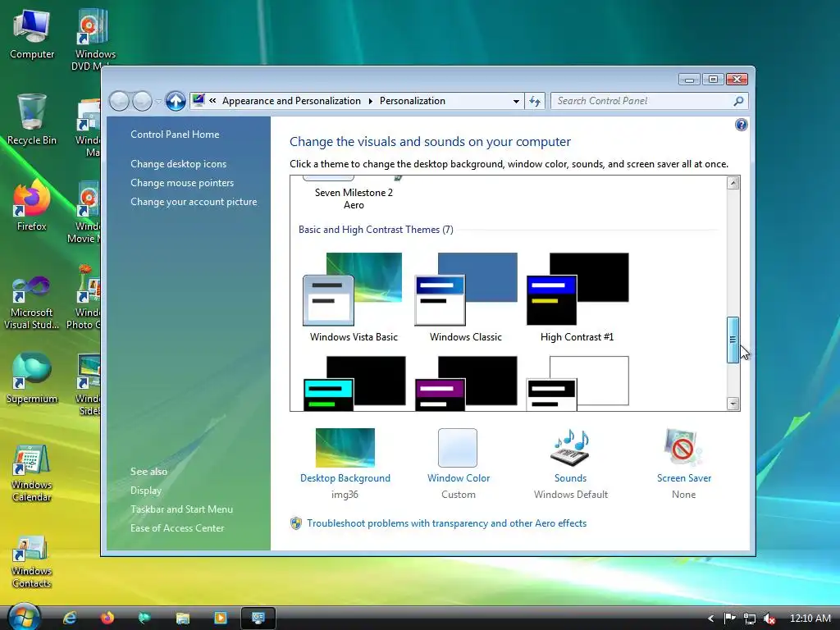Click Change mouse pointers link
This screenshot has width=840, height=630.
coord(182,183)
